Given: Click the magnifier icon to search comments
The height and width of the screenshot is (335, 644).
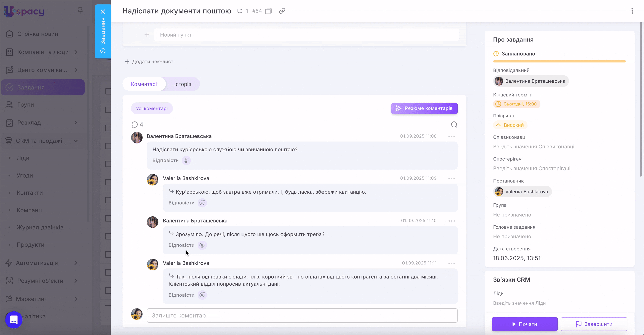Looking at the screenshot, I should pyautogui.click(x=454, y=124).
